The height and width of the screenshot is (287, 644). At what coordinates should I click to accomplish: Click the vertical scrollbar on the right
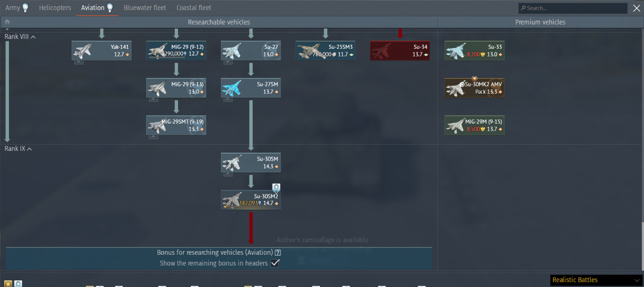tap(642, 245)
